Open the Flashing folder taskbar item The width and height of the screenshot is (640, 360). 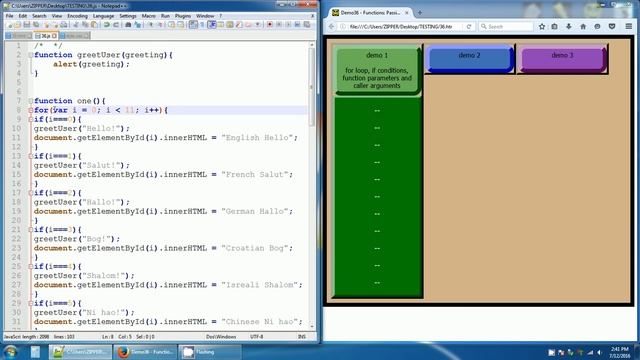tap(209, 352)
